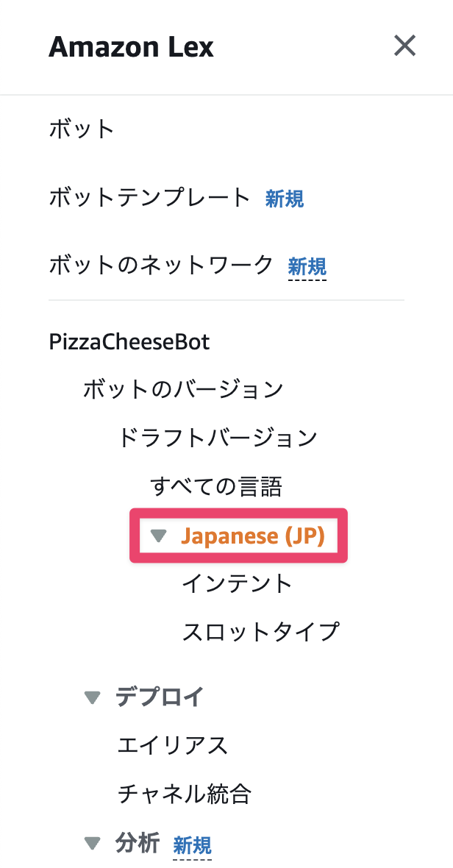Collapse the デプロイ section triangle
The width and height of the screenshot is (453, 868).
[x=93, y=697]
